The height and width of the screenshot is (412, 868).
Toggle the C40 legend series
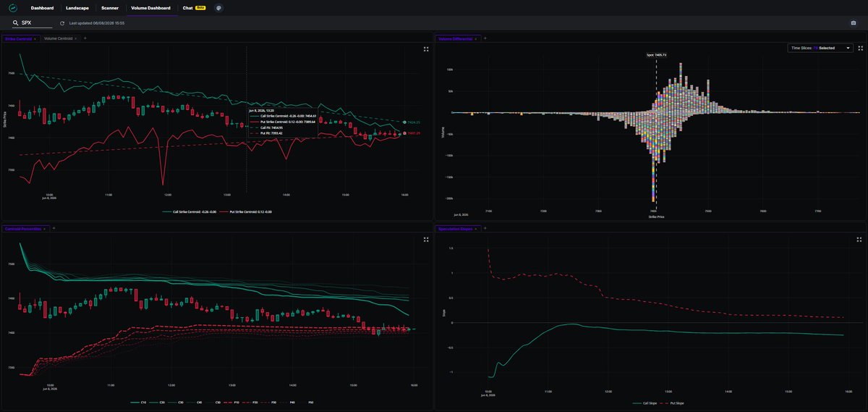tap(195, 402)
